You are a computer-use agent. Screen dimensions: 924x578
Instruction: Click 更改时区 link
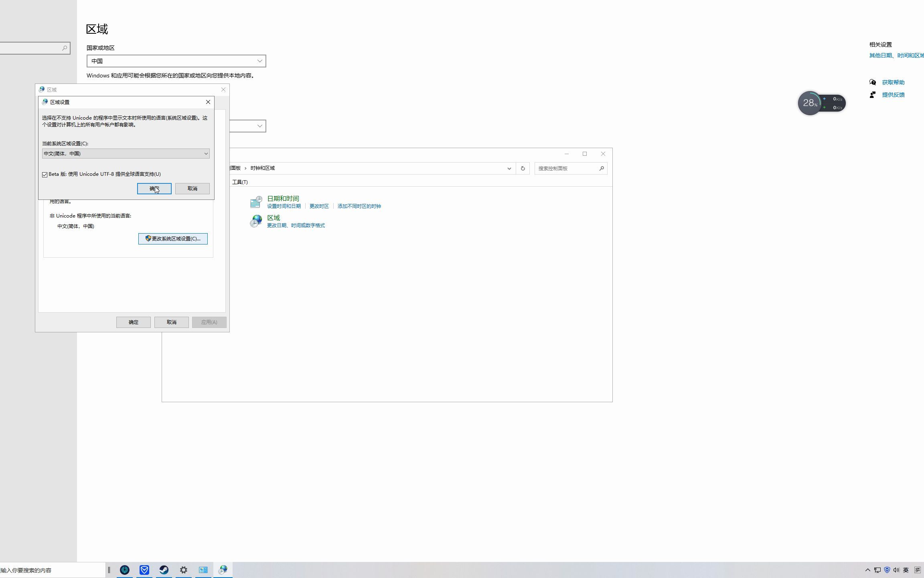point(319,206)
